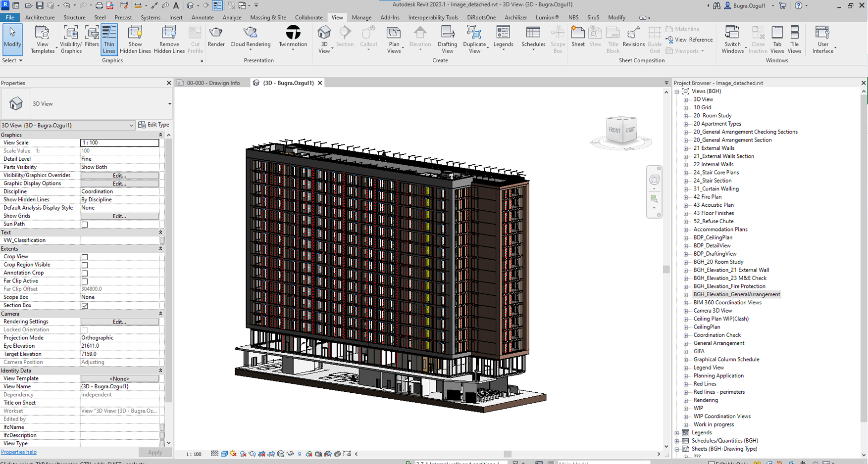Enable the Sun Path checkbox

point(85,225)
